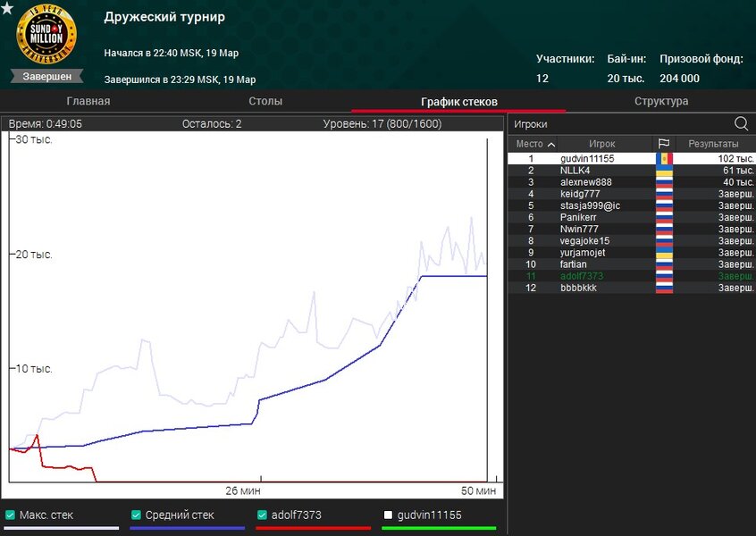Click the flag icon beside NLLK4
Image resolution: width=756 pixels, height=536 pixels.
664,171
